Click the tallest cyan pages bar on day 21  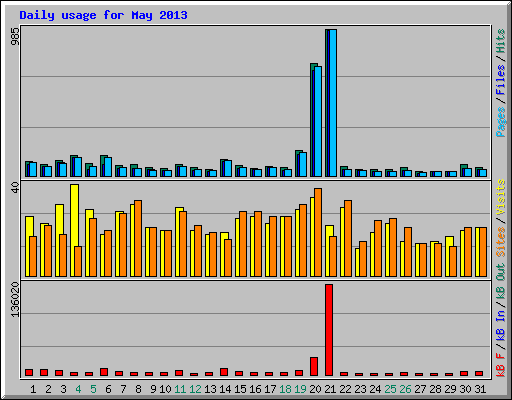click(x=333, y=103)
